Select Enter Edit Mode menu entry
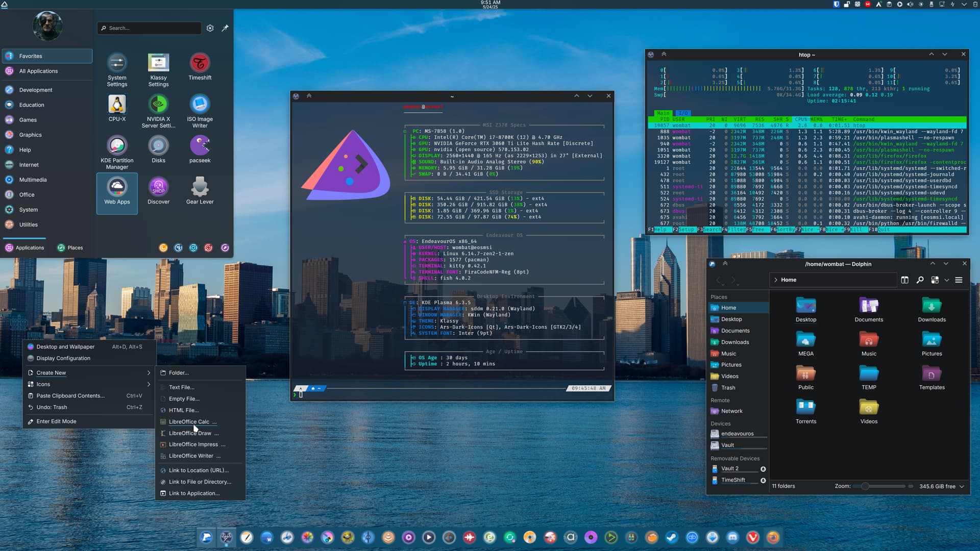Viewport: 980px width, 551px height. [56, 421]
